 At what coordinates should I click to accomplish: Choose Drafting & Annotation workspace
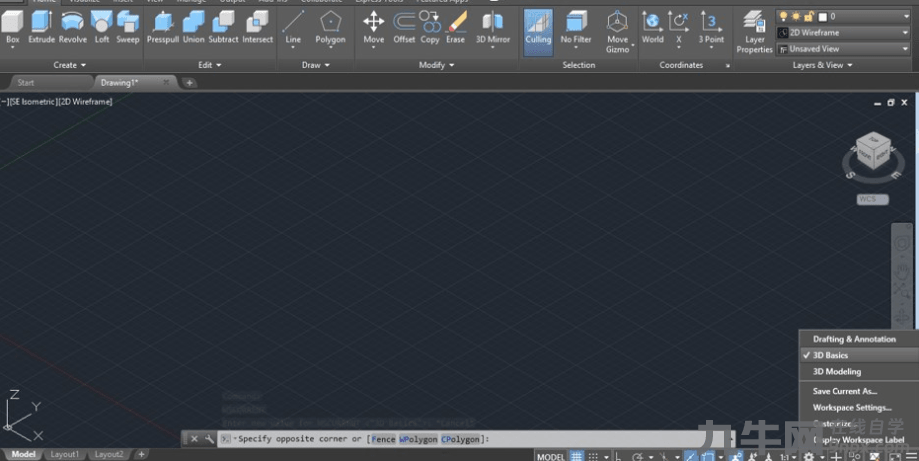pyautogui.click(x=859, y=339)
